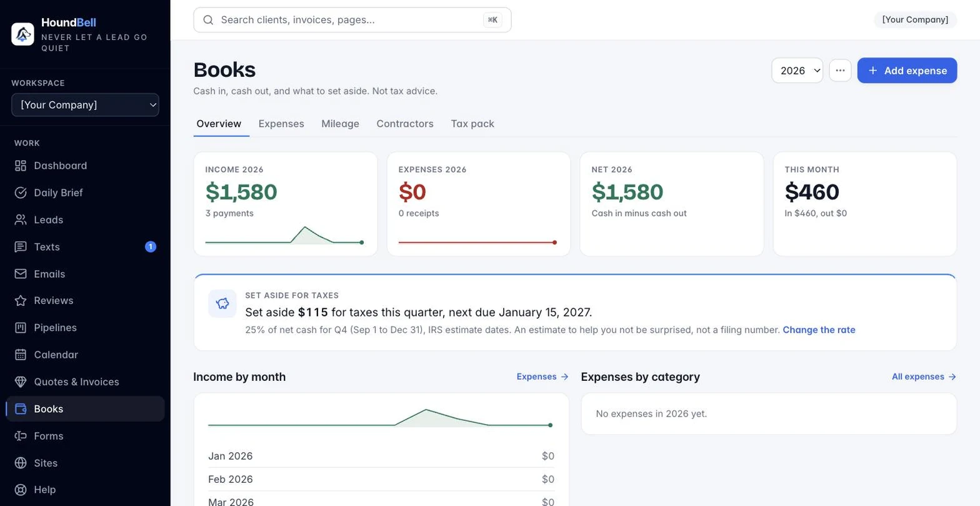
Task: Click the Calendar icon in sidebar
Action: pos(21,355)
